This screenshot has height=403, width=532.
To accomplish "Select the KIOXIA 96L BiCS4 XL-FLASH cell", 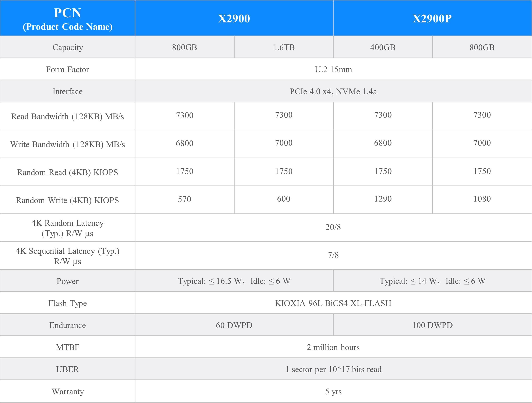I will point(333,303).
